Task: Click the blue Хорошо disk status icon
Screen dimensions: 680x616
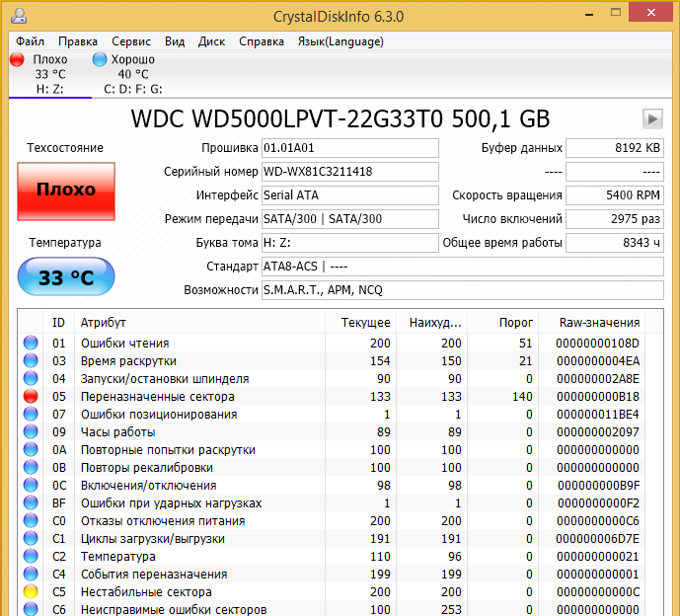Action: point(100,59)
